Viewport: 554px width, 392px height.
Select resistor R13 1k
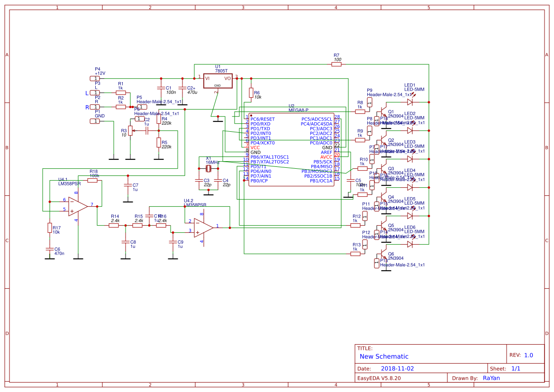[x=355, y=254]
